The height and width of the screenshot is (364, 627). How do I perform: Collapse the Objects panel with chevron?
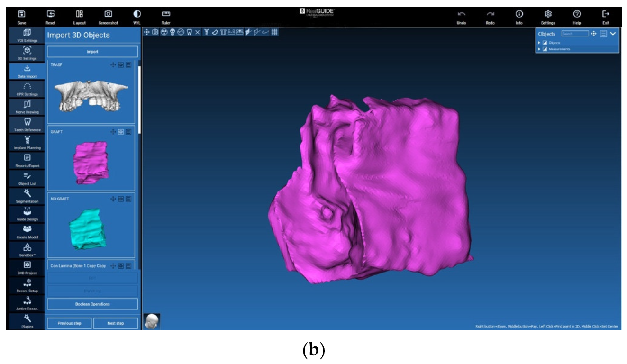(613, 34)
